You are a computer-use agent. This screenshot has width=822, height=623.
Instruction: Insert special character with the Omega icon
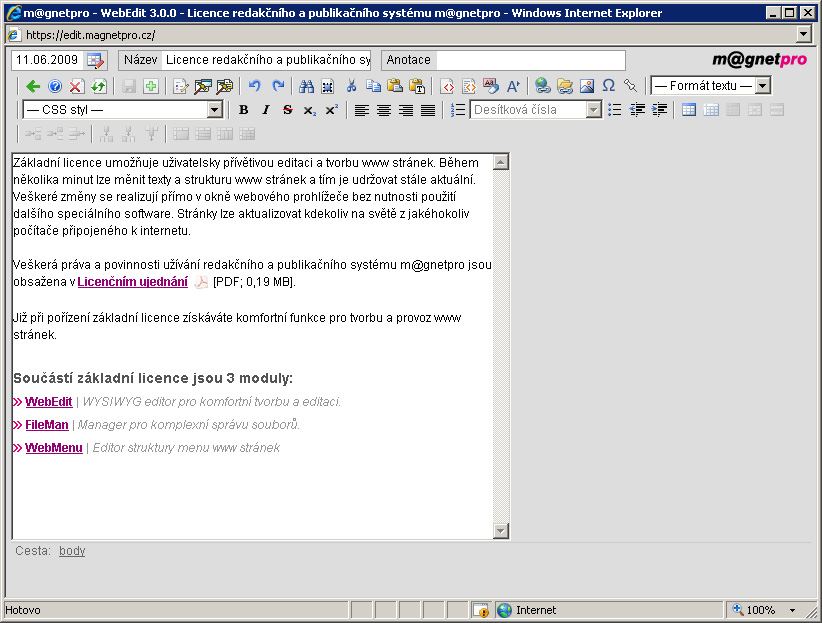608,86
